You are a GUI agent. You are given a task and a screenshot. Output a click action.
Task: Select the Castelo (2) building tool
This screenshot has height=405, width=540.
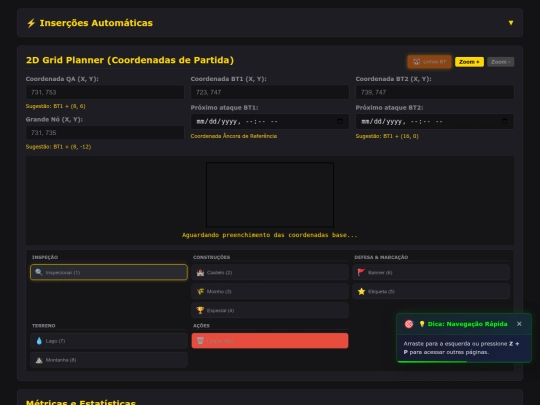click(270, 272)
